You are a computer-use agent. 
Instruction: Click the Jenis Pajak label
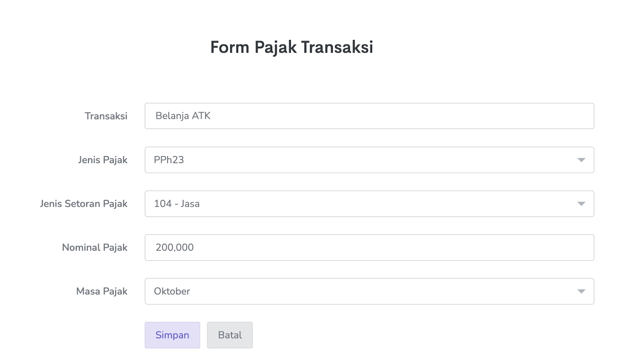103,160
